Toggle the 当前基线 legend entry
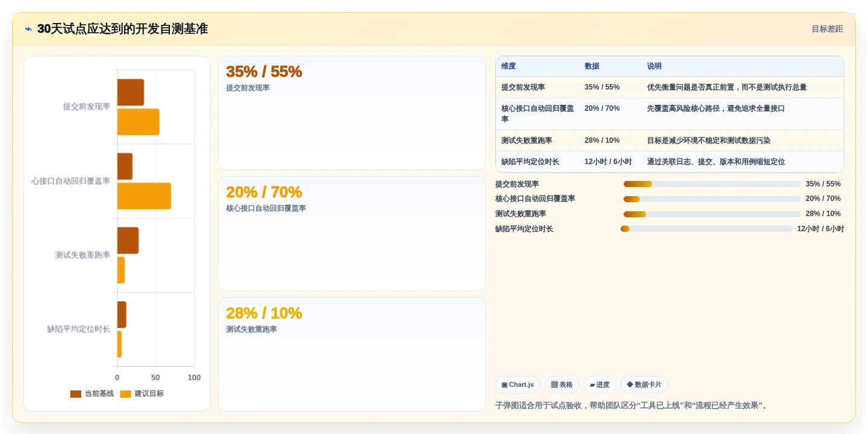The width and height of the screenshot is (868, 434). pyautogui.click(x=92, y=394)
